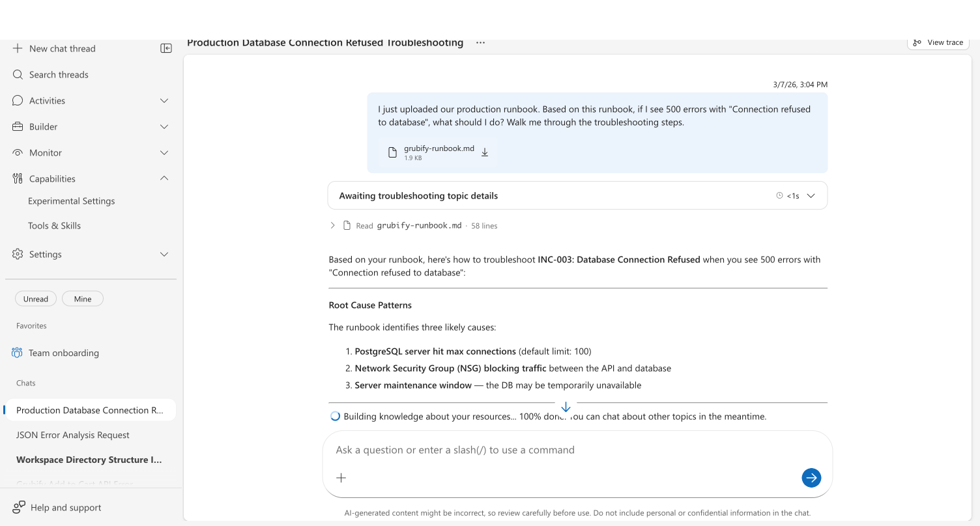Collapse the Capabilities section chevron

click(x=164, y=178)
